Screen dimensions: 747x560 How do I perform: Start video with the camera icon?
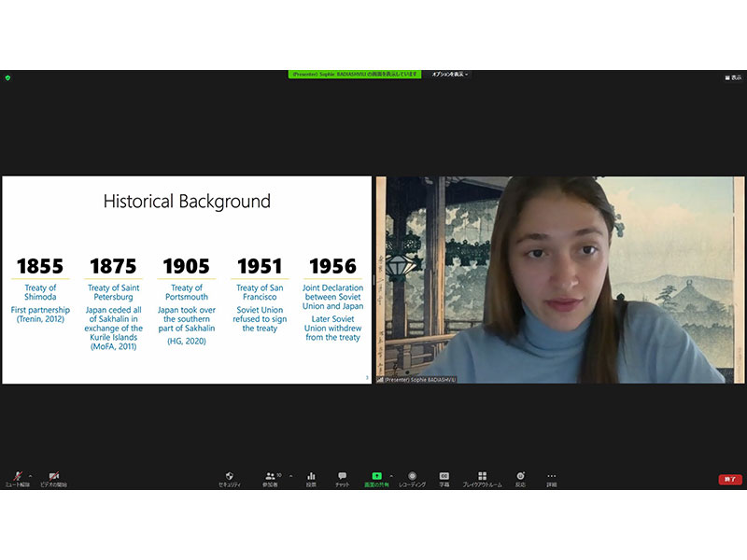(53, 478)
